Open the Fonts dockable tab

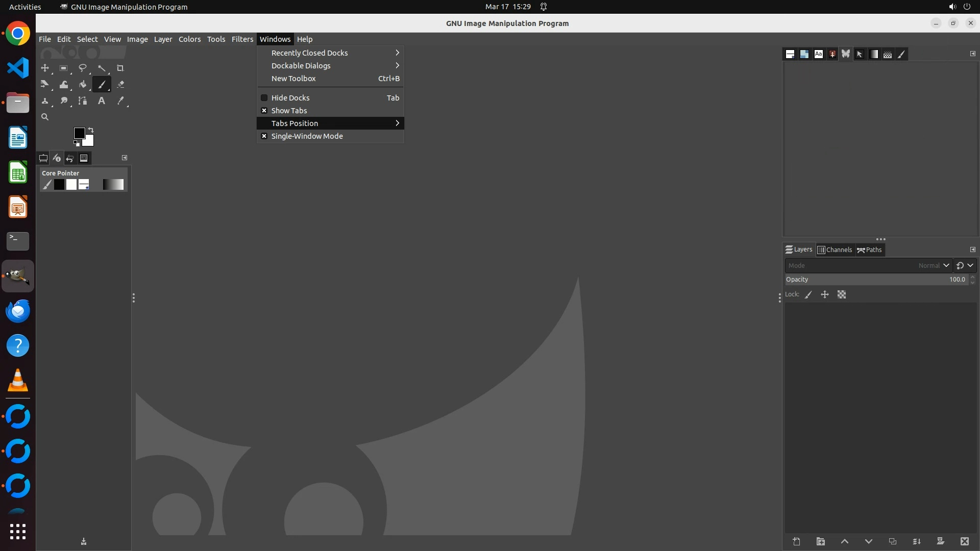818,54
